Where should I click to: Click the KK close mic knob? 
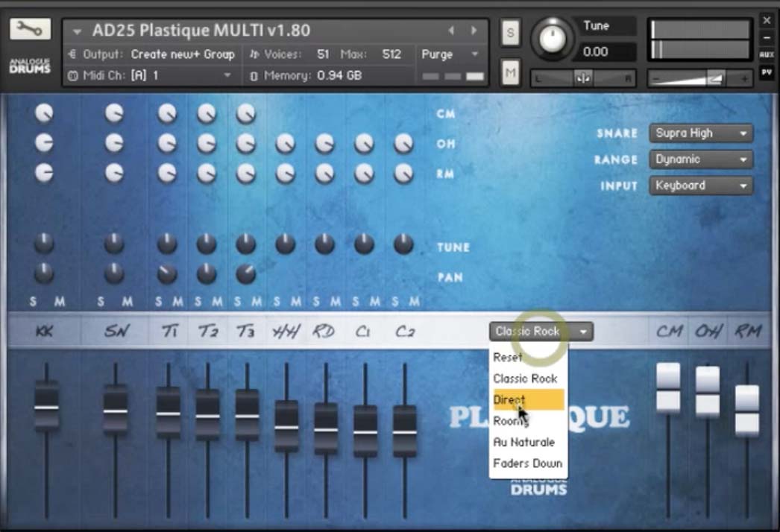click(44, 113)
